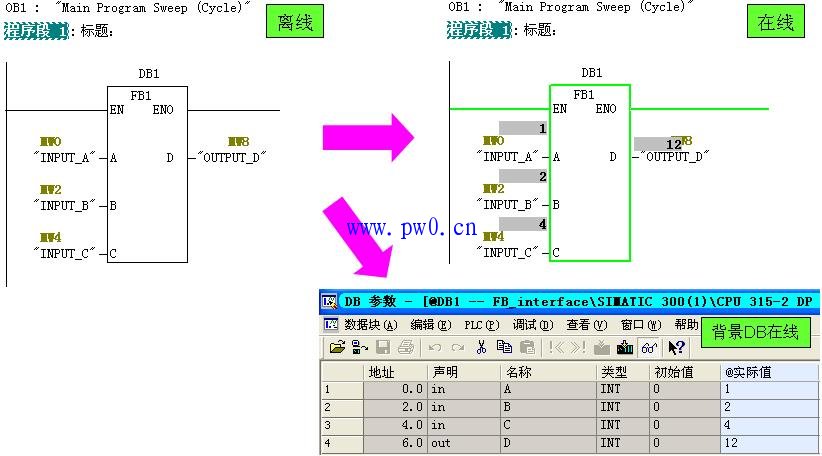Open the PLC(P) menu
The width and height of the screenshot is (822, 456).
pyautogui.click(x=482, y=325)
